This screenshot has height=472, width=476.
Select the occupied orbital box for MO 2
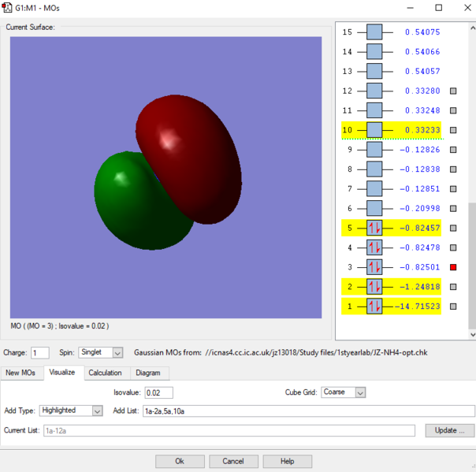pos(374,287)
